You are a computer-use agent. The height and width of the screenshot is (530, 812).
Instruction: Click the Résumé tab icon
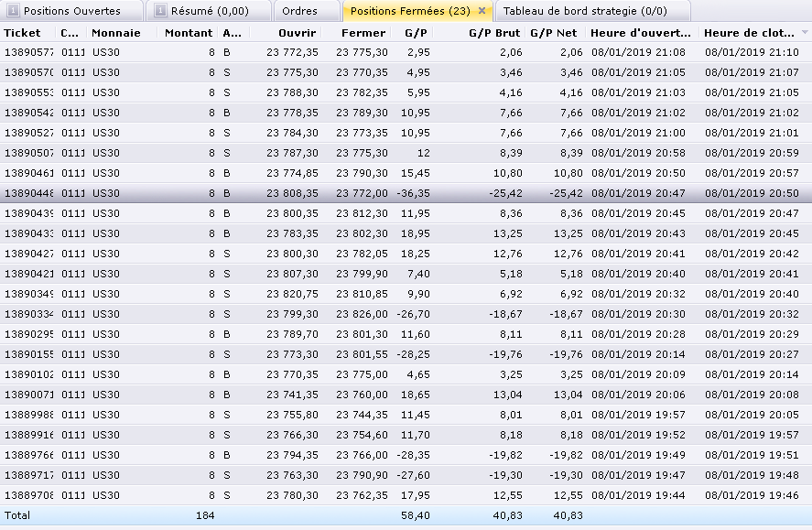click(x=160, y=11)
